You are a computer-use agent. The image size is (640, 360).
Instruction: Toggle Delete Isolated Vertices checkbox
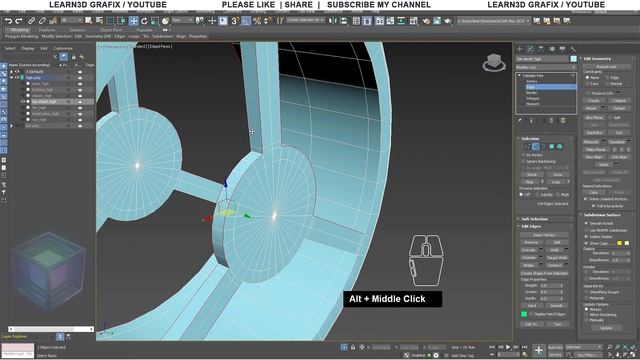[x=587, y=199]
